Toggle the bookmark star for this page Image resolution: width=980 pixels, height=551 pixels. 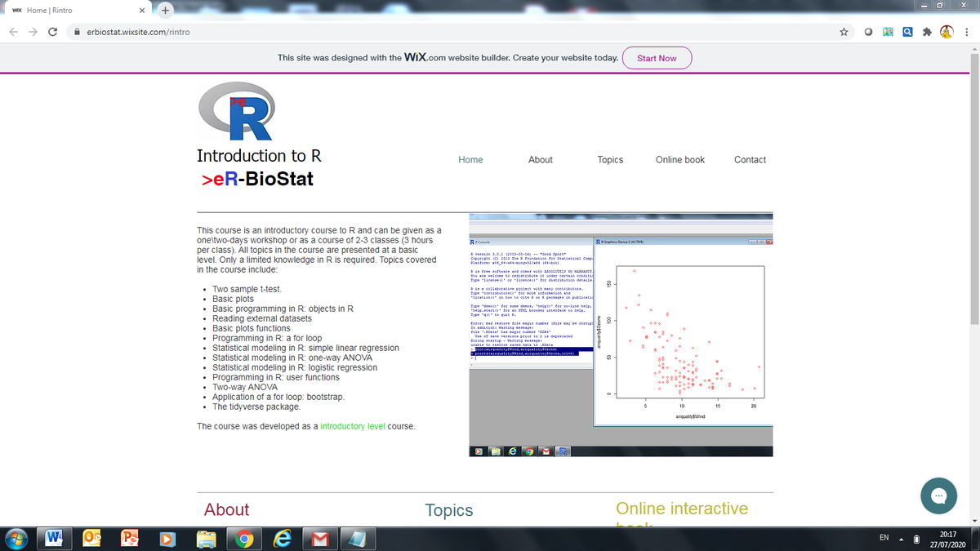[843, 31]
